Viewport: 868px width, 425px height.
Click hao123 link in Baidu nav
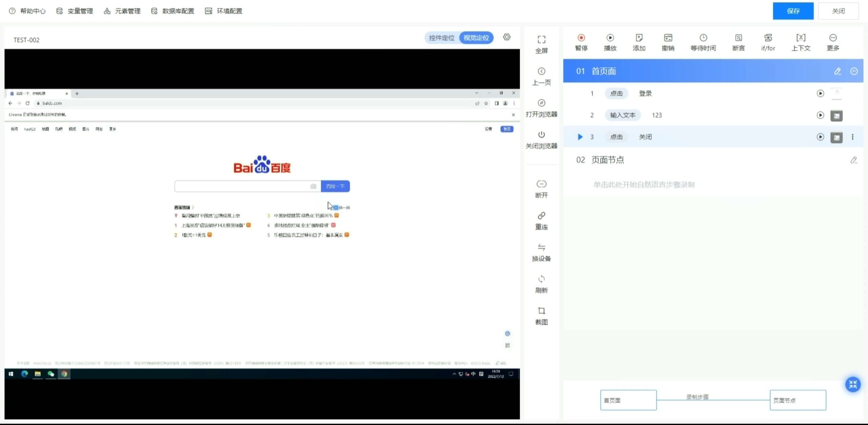click(x=30, y=129)
